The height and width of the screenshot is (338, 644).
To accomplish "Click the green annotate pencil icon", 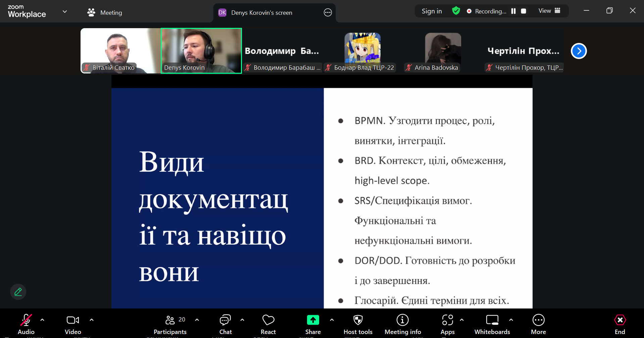I will click(x=18, y=292).
